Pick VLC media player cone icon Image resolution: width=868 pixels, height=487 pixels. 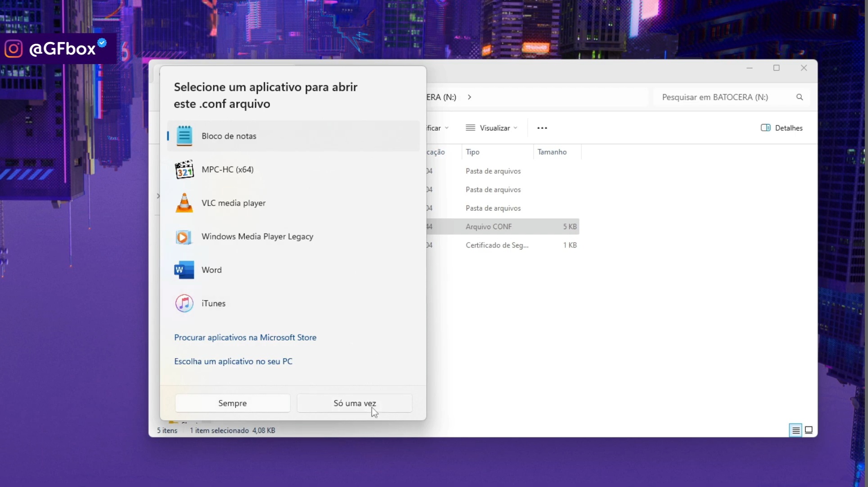coord(184,203)
